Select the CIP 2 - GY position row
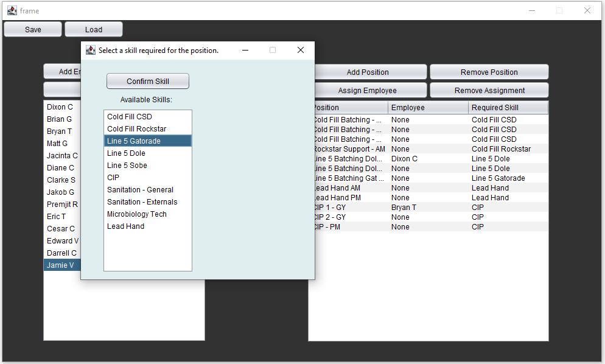 (x=432, y=217)
